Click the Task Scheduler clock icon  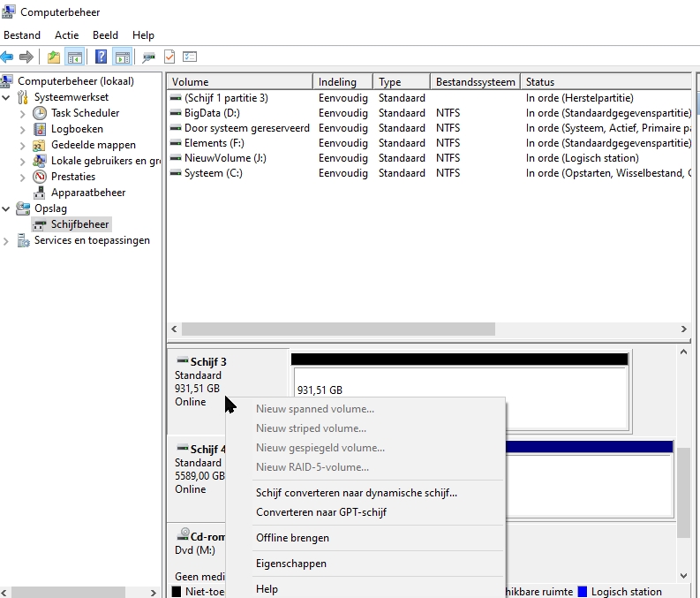40,113
